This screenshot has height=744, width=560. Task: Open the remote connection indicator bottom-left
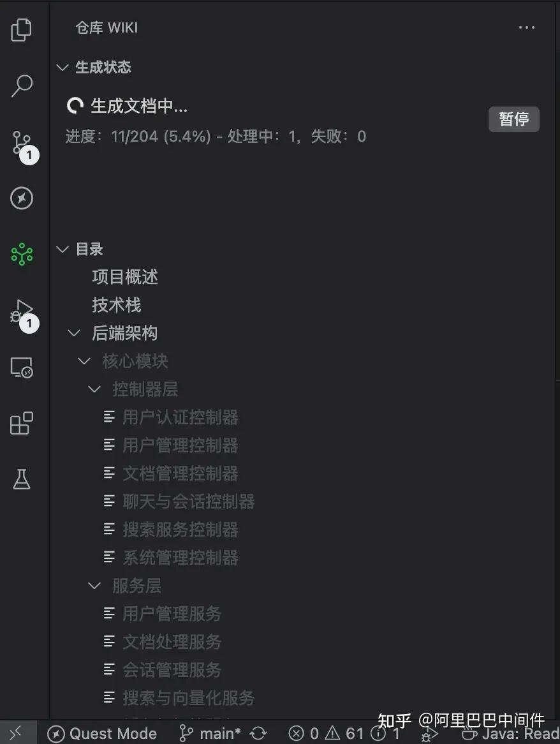click(x=16, y=734)
